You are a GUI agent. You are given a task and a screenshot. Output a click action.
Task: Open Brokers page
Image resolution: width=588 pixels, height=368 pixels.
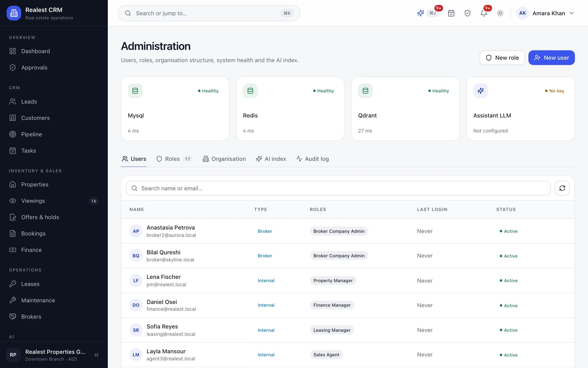pyautogui.click(x=54, y=317)
